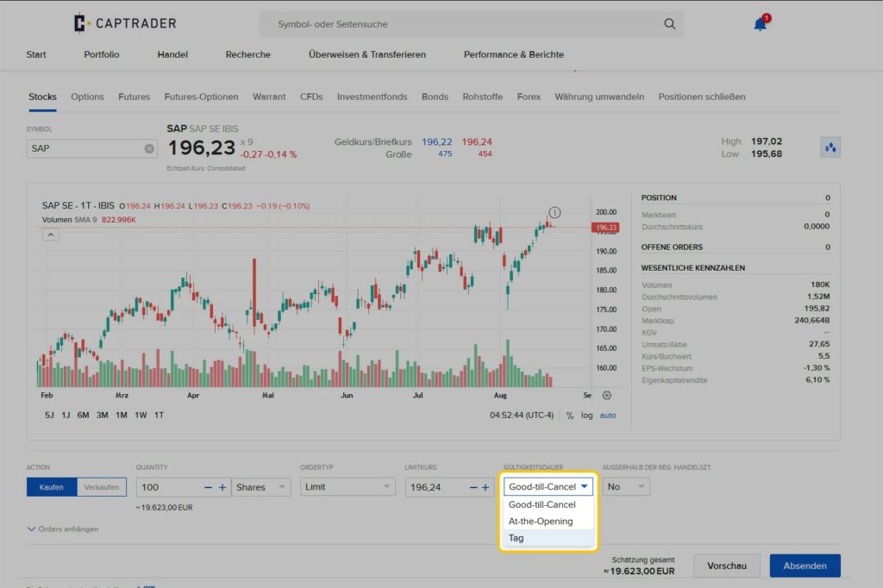This screenshot has width=883, height=588.
Task: Switch to the Forex tab
Action: point(529,97)
